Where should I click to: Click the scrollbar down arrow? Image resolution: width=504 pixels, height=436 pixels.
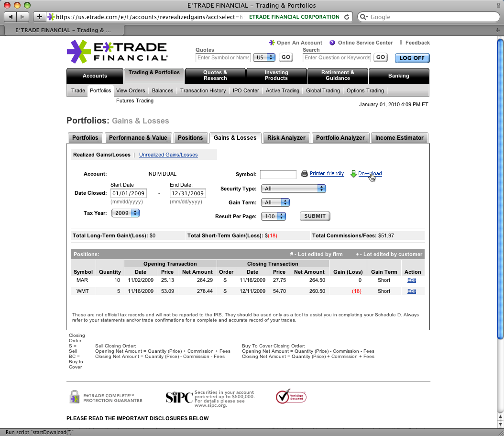pyautogui.click(x=500, y=425)
